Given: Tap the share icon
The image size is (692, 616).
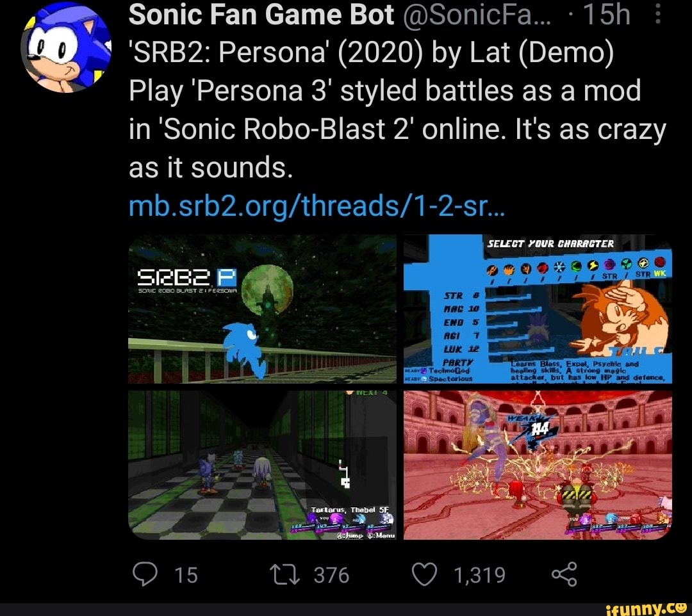Looking at the screenshot, I should [x=564, y=574].
